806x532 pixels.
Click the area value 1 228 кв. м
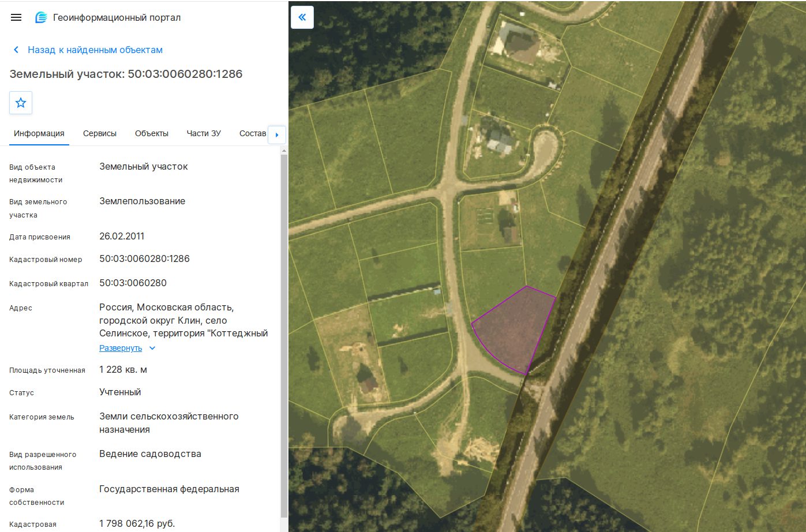point(123,369)
